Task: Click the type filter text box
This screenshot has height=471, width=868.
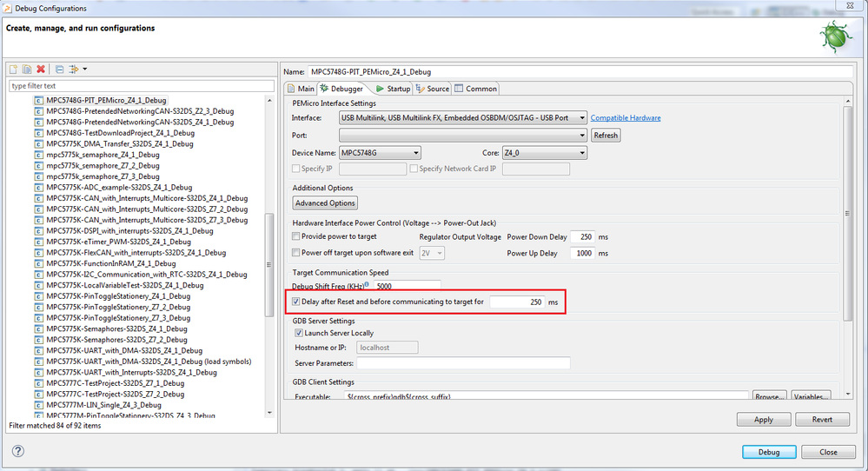Action: coord(142,86)
